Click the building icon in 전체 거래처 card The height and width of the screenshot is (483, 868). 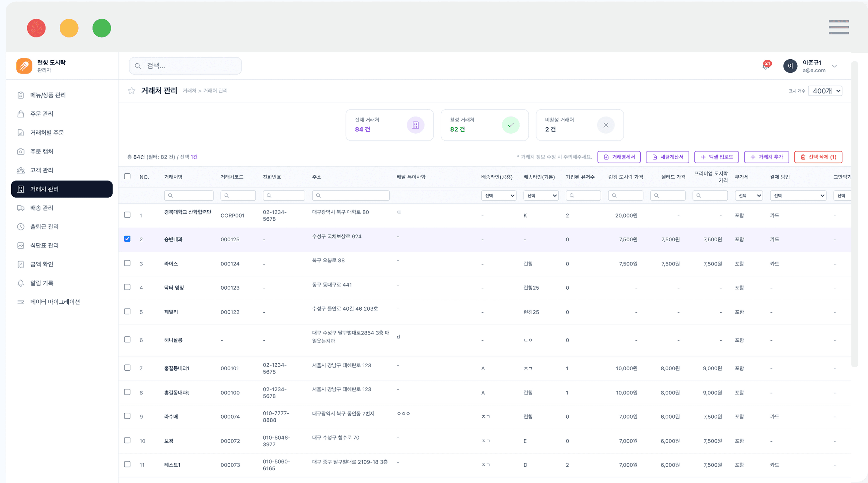(x=415, y=125)
